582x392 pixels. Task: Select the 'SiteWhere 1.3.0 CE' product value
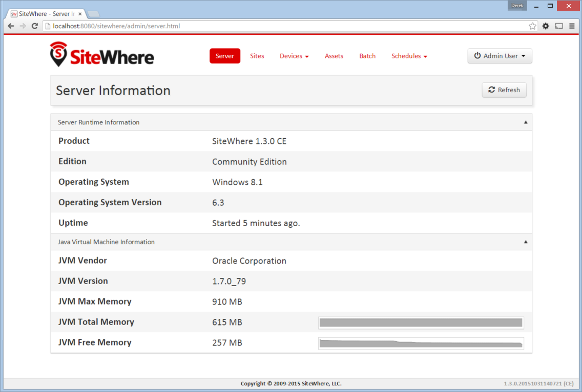(x=249, y=141)
